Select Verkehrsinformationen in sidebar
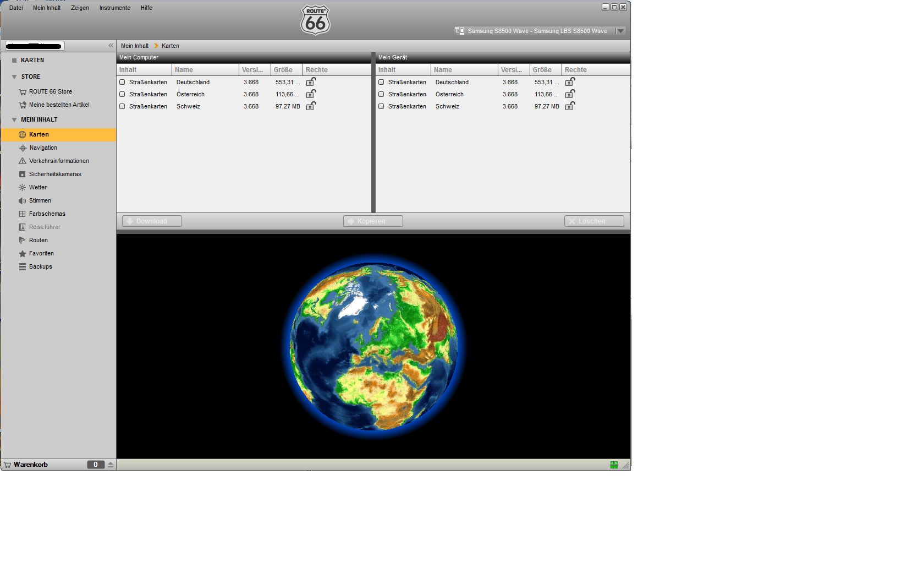This screenshot has width=924, height=578. point(59,161)
